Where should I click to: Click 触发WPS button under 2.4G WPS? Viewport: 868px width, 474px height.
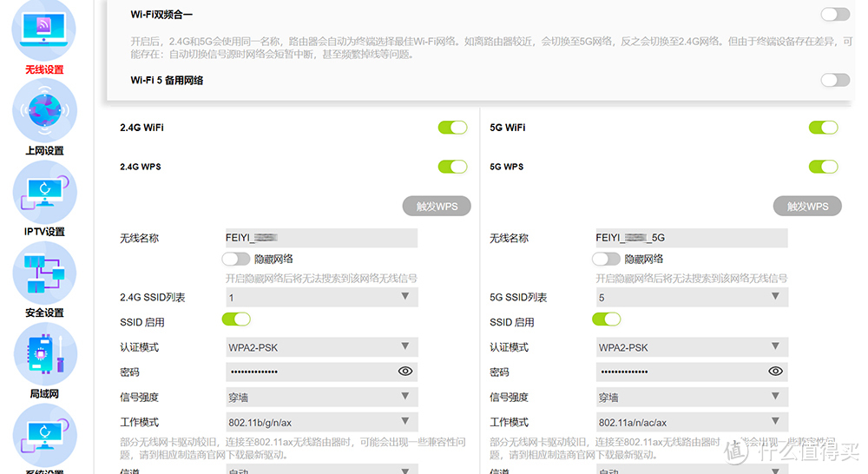(437, 206)
